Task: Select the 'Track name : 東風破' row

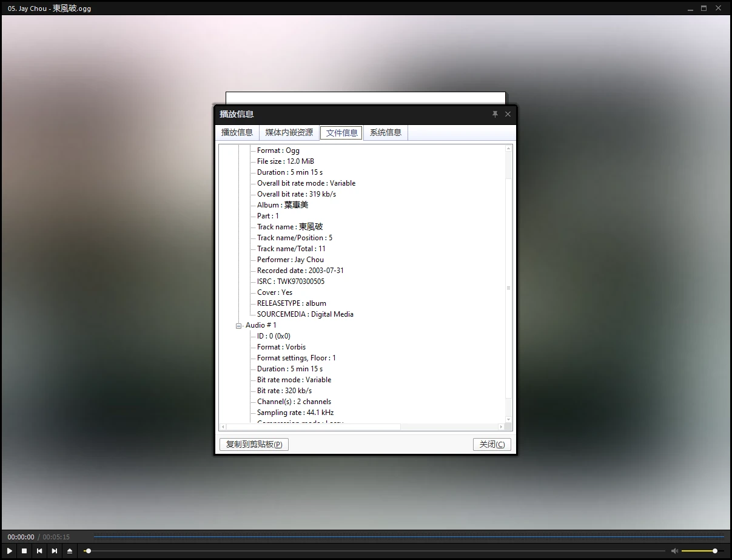Action: coord(290,227)
